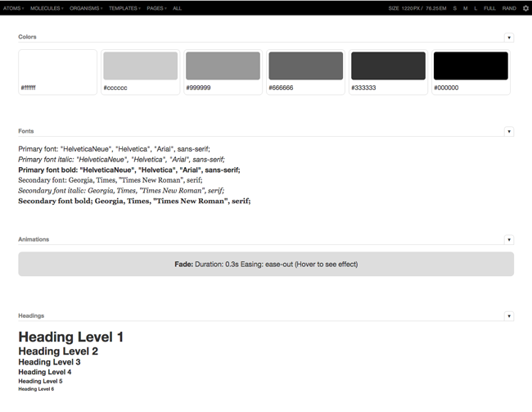Open the Animations section title link
This screenshot has height=412, width=532.
pyautogui.click(x=34, y=239)
